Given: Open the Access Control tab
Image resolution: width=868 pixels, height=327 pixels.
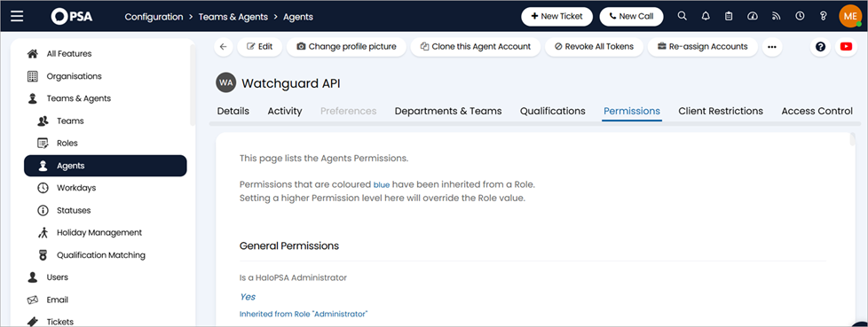Looking at the screenshot, I should [x=817, y=111].
